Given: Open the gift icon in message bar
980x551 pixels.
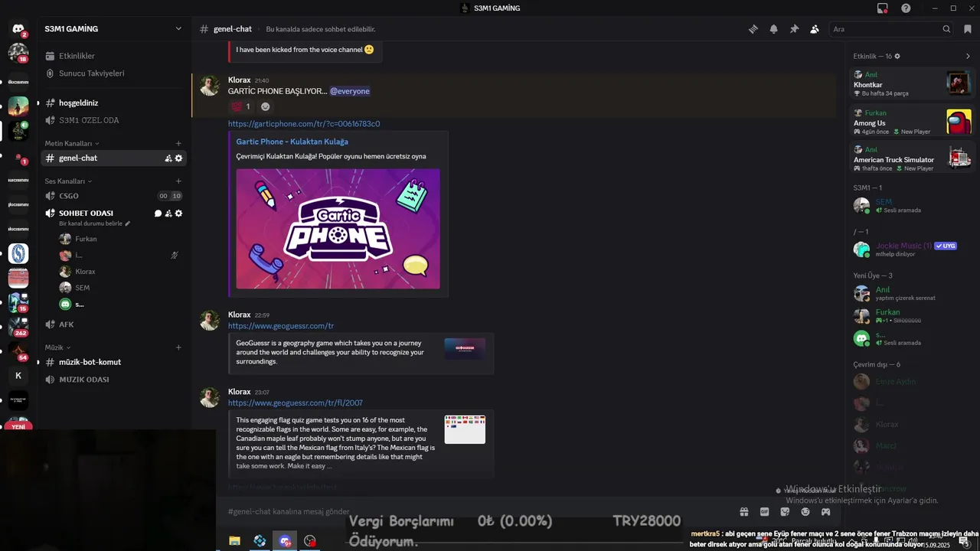Looking at the screenshot, I should (x=743, y=511).
